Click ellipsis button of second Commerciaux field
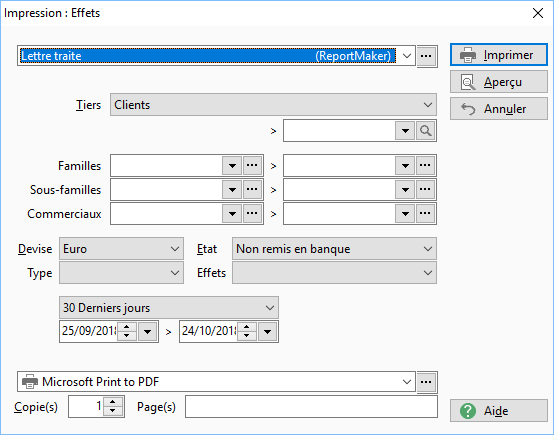This screenshot has height=435, width=554. [425, 213]
